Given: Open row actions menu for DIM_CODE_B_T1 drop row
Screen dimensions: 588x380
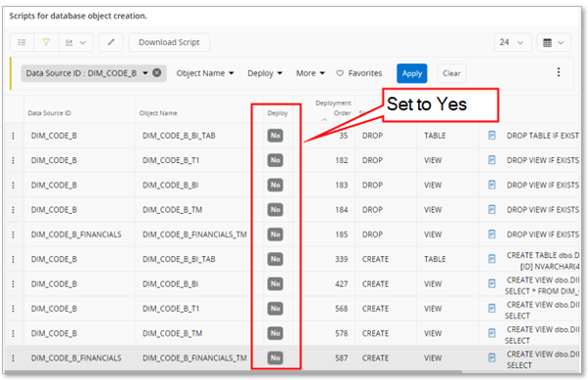Looking at the screenshot, I should coord(13,160).
